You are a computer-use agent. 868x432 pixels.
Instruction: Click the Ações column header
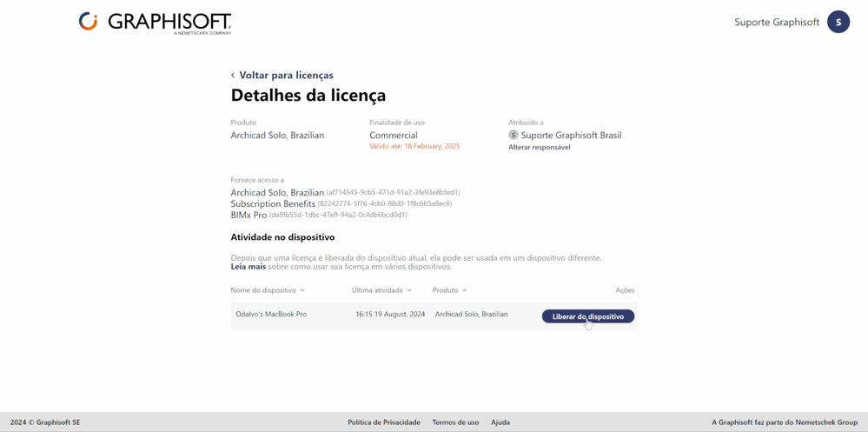[x=625, y=290]
